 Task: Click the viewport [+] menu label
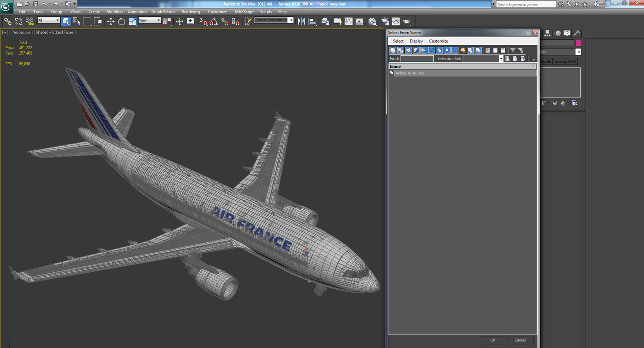(5, 32)
